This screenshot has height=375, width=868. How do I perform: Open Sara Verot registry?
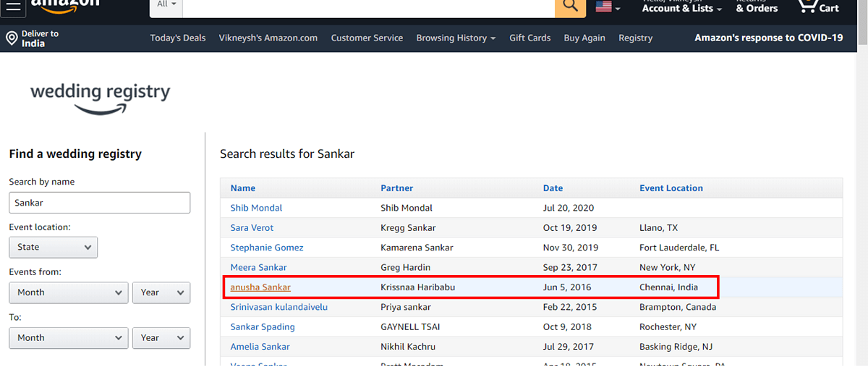pos(252,227)
